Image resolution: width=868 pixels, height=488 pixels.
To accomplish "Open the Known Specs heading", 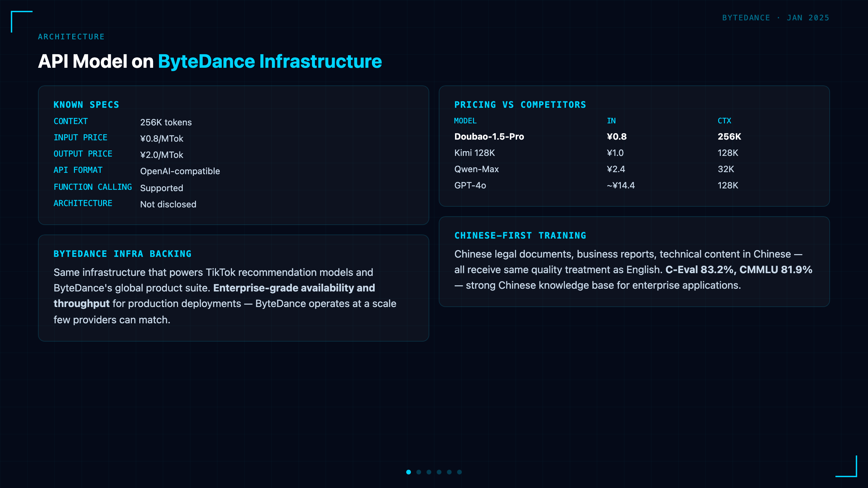I will tap(86, 105).
